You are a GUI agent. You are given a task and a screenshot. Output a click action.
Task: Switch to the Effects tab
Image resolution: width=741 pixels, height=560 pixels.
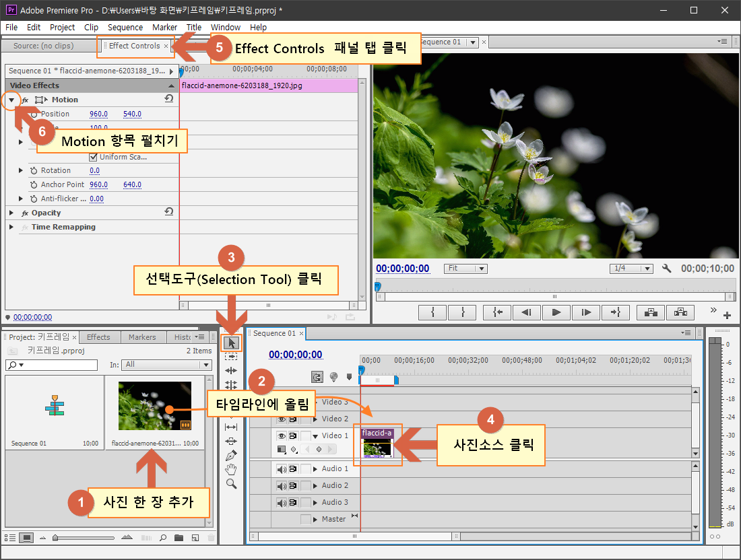(x=98, y=337)
